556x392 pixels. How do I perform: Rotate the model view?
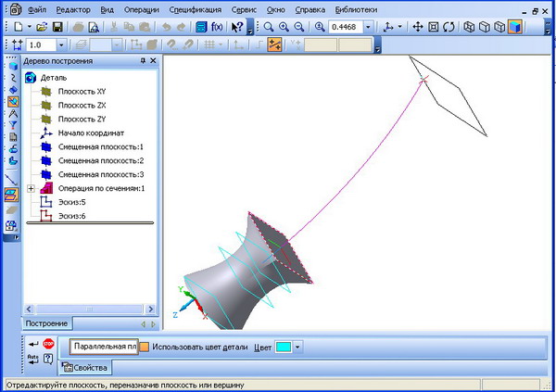pyautogui.click(x=449, y=27)
